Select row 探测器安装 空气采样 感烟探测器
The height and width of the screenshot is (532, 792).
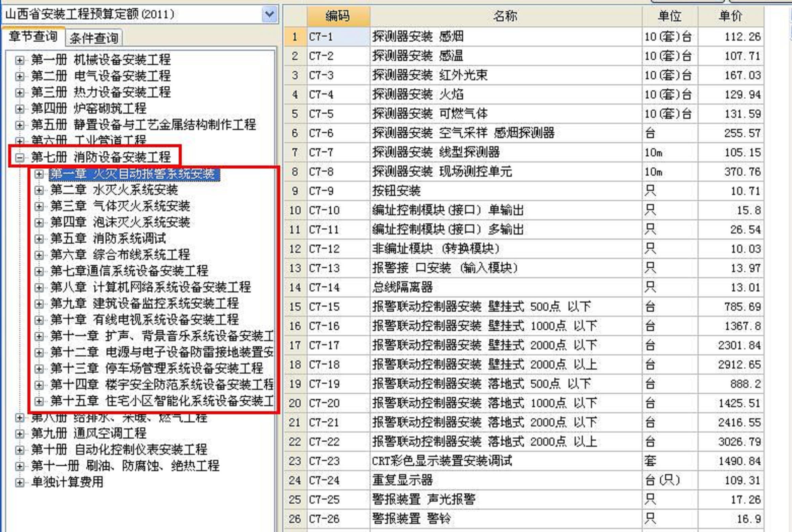524,133
